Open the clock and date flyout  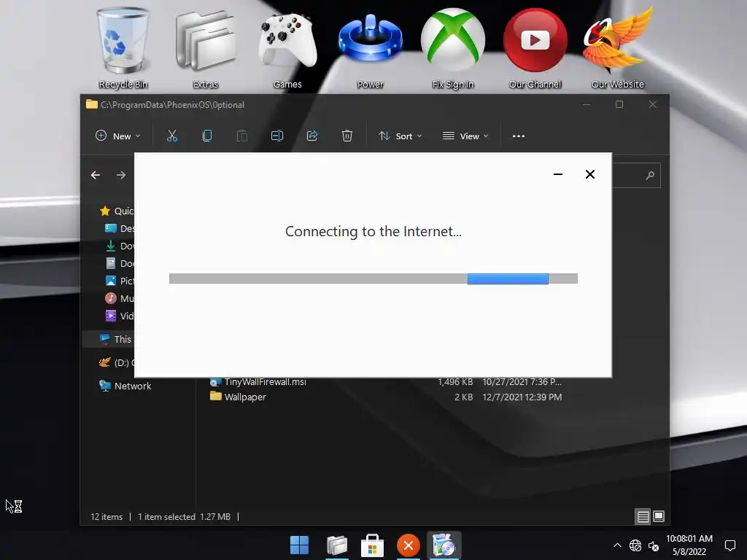(689, 545)
